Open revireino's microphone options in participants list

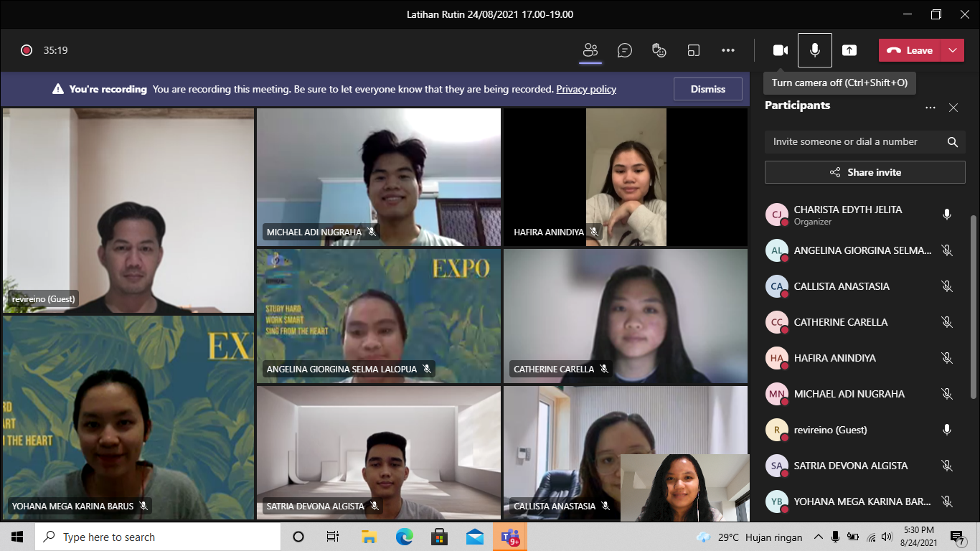click(946, 429)
